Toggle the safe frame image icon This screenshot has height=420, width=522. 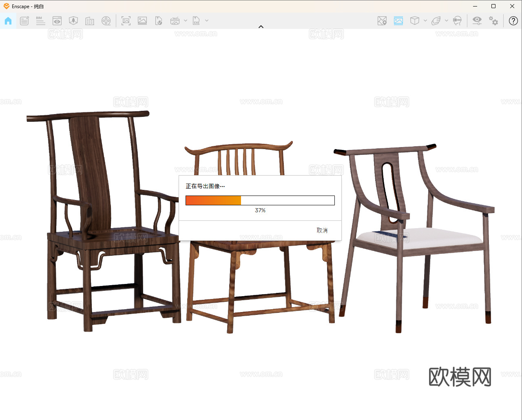(398, 21)
